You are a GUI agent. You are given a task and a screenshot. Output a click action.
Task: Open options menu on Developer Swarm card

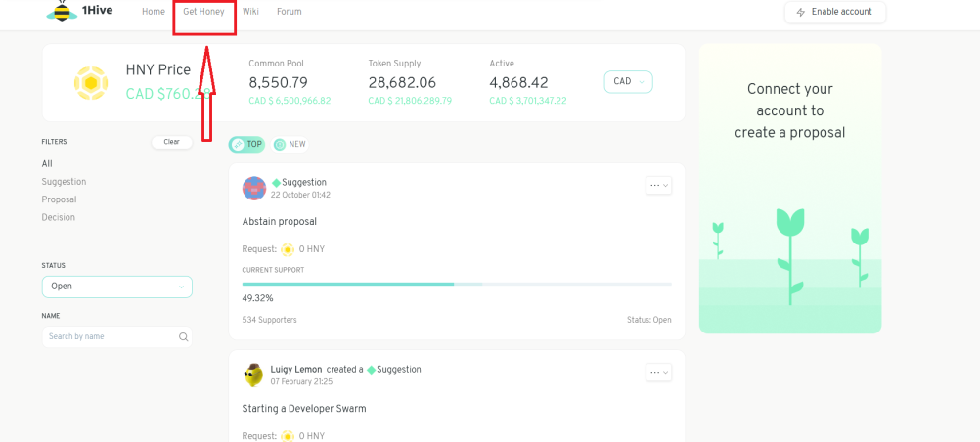(659, 372)
